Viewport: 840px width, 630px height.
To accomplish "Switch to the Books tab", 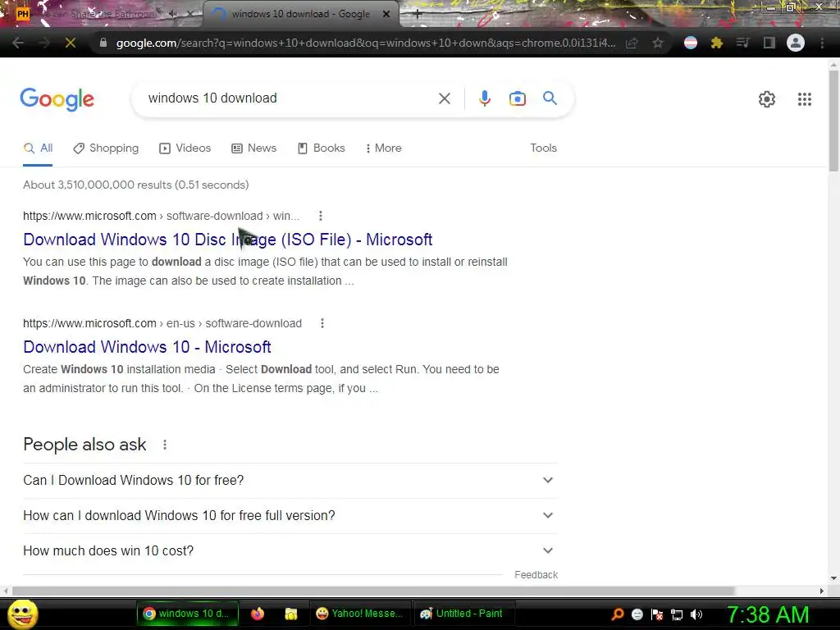I will [321, 148].
